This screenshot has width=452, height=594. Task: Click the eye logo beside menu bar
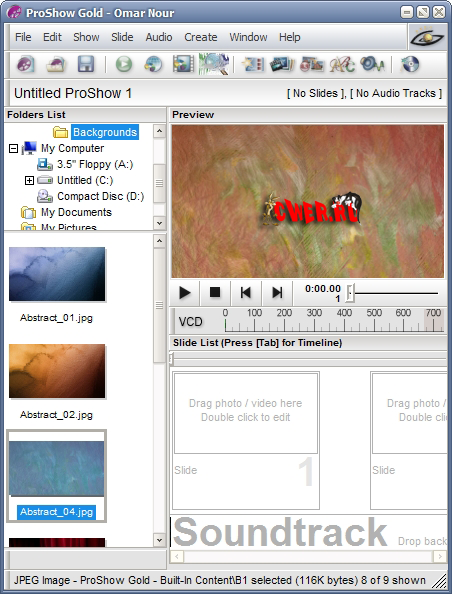pos(427,37)
